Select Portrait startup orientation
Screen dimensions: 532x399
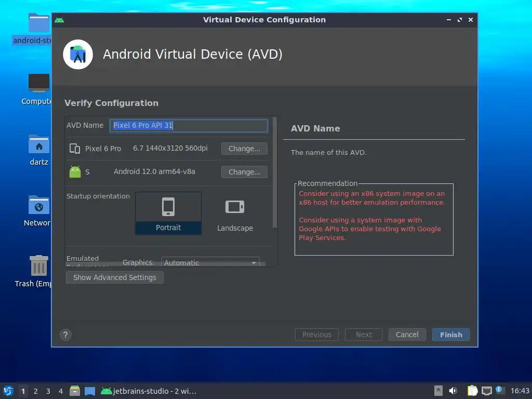(168, 214)
